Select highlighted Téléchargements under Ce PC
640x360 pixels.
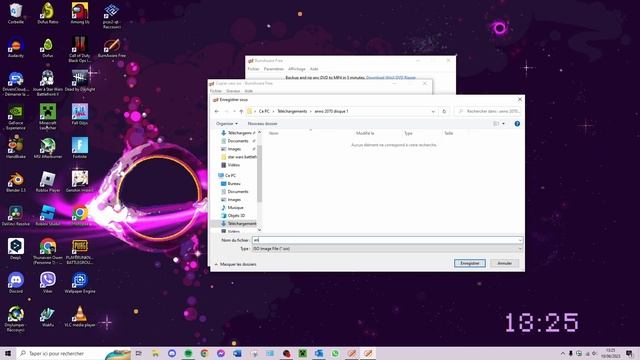tap(239, 224)
